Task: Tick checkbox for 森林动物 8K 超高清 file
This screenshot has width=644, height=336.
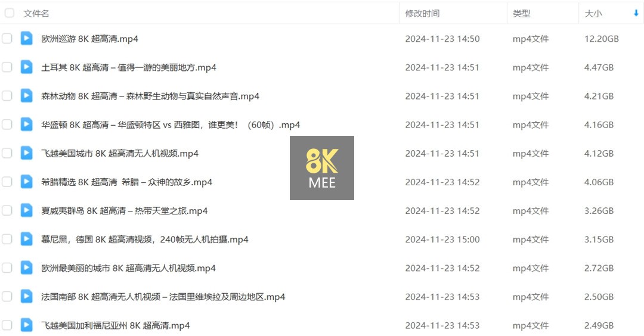Action: point(7,96)
